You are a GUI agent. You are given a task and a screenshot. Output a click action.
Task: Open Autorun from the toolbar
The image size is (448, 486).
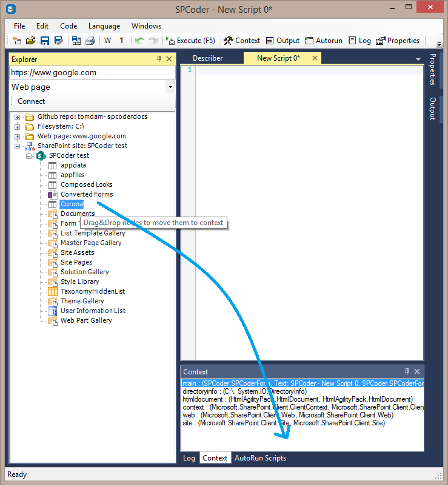point(323,41)
